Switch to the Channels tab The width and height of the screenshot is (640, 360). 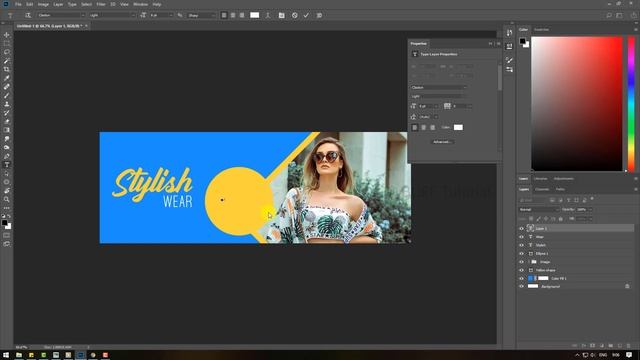pyautogui.click(x=542, y=189)
